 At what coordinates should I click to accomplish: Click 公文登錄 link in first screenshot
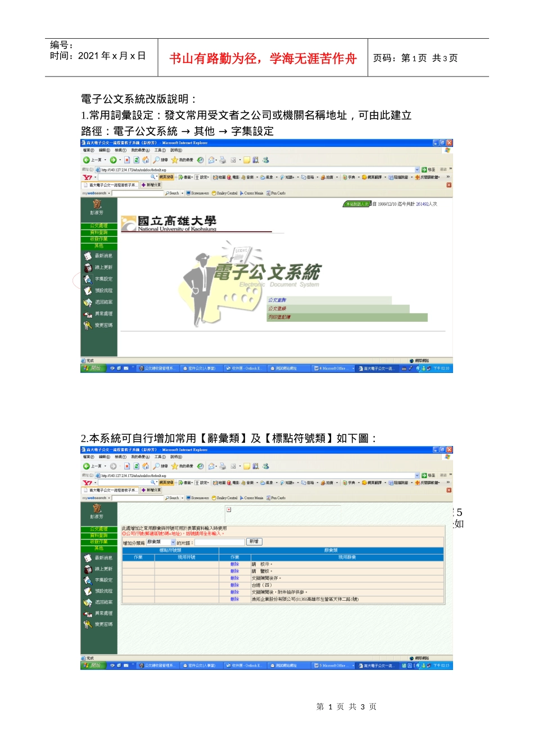(x=277, y=309)
